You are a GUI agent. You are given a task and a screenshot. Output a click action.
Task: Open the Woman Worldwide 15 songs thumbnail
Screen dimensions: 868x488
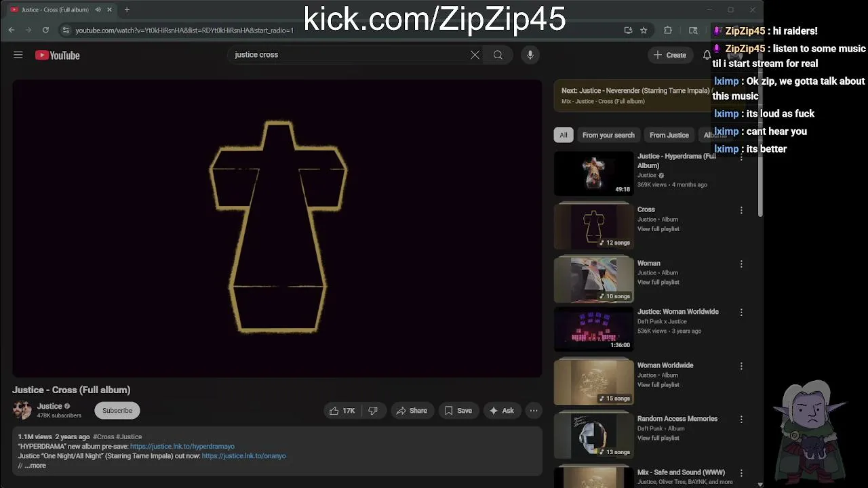click(x=593, y=382)
